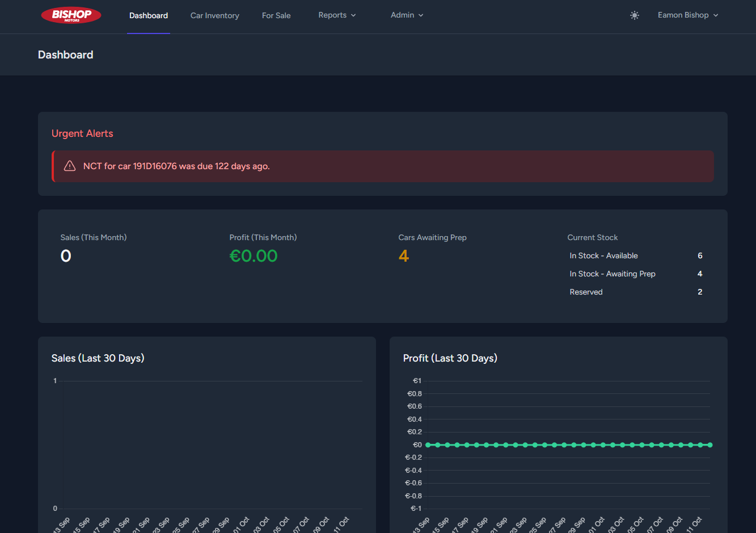Click the In Stock - Available stock row
The height and width of the screenshot is (533, 756).
point(635,255)
